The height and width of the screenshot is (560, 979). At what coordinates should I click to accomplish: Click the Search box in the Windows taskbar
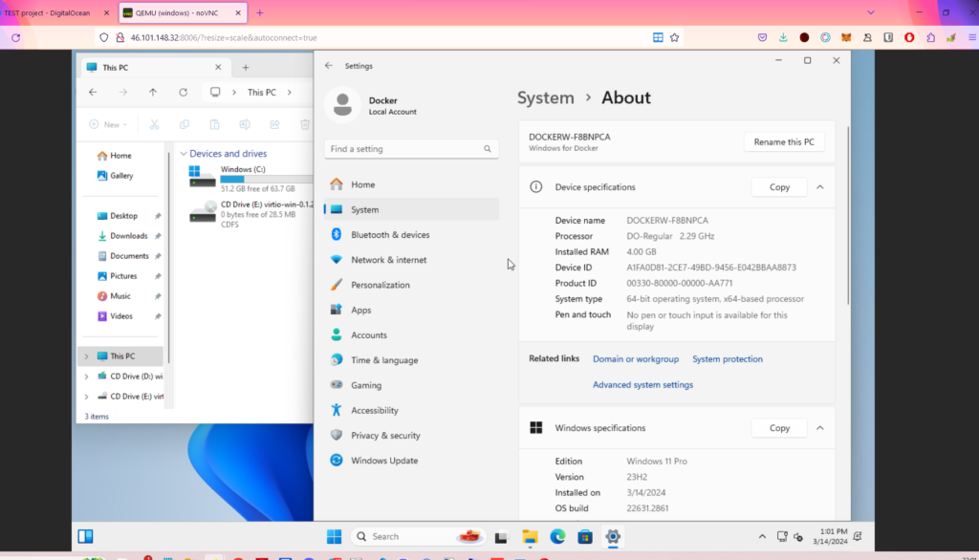[x=419, y=536]
